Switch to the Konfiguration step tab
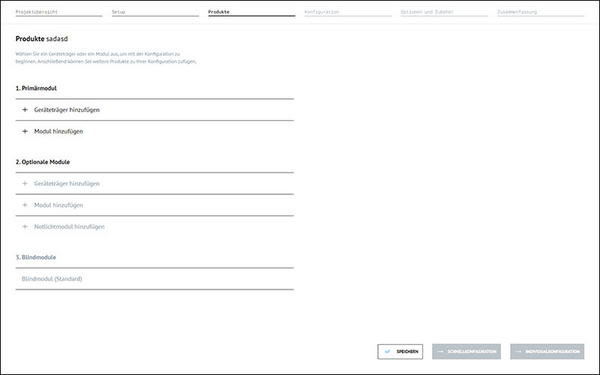This screenshot has width=600, height=375. 348,12
